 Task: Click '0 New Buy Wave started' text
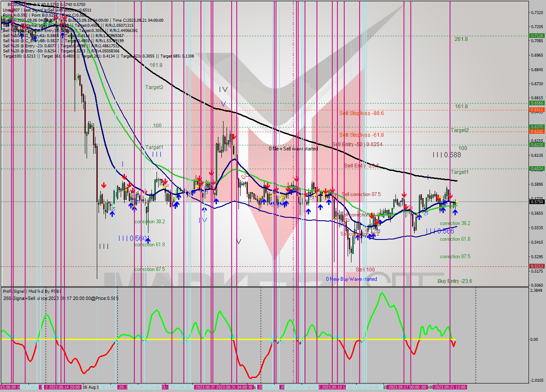(x=351, y=279)
